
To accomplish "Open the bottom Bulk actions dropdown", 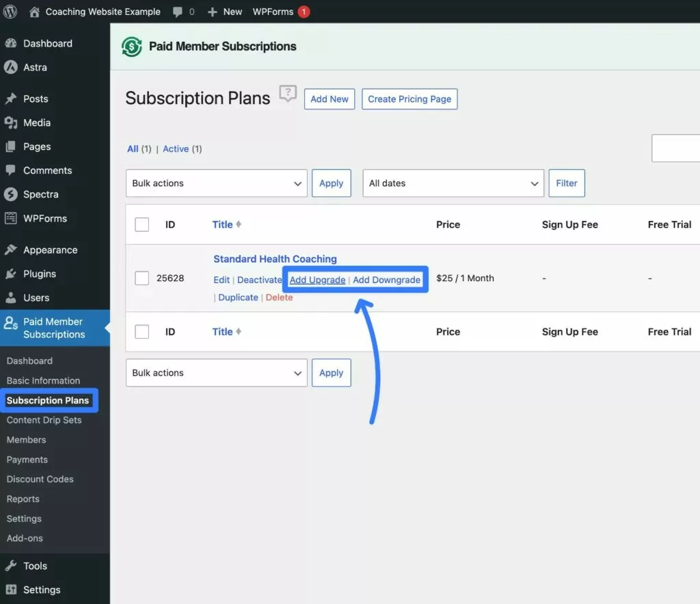I will (x=217, y=373).
